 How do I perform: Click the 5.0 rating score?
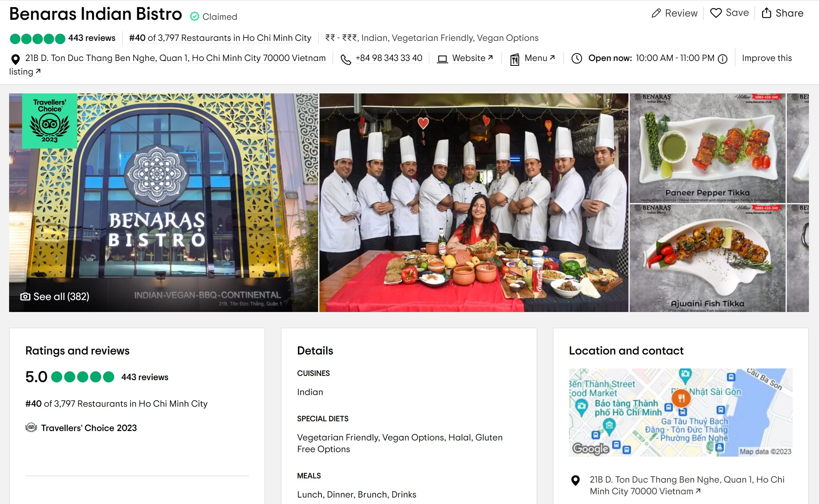click(36, 377)
